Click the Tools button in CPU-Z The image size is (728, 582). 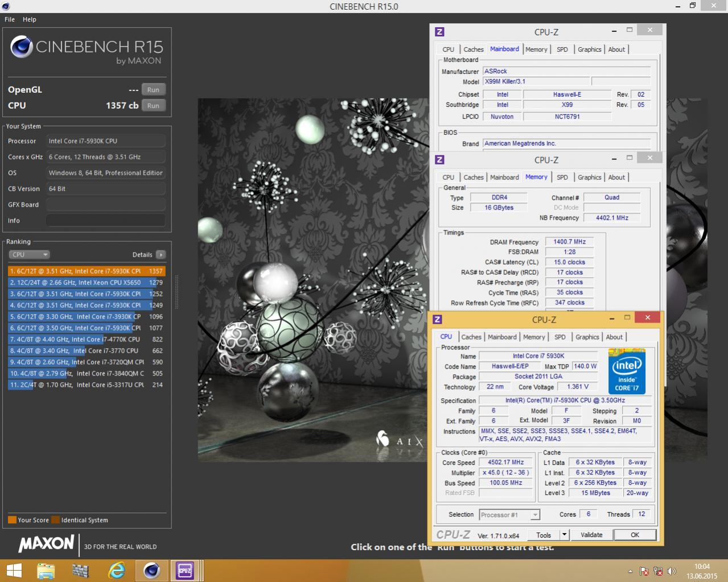(544, 535)
